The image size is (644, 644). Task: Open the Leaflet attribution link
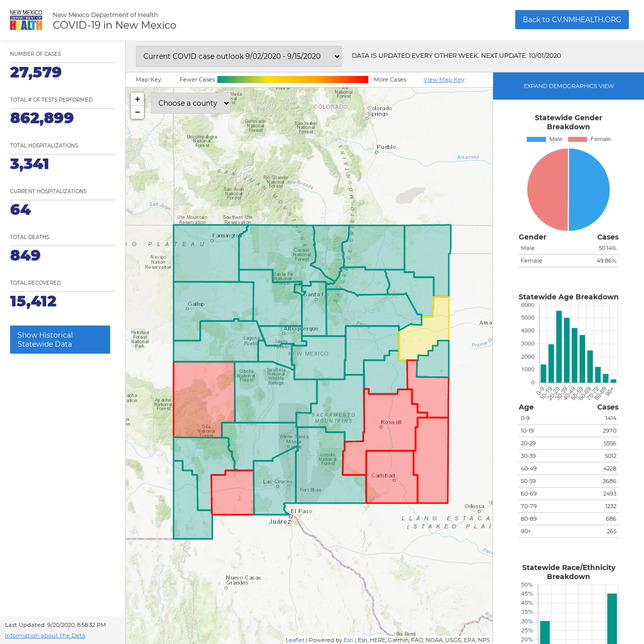(x=295, y=640)
